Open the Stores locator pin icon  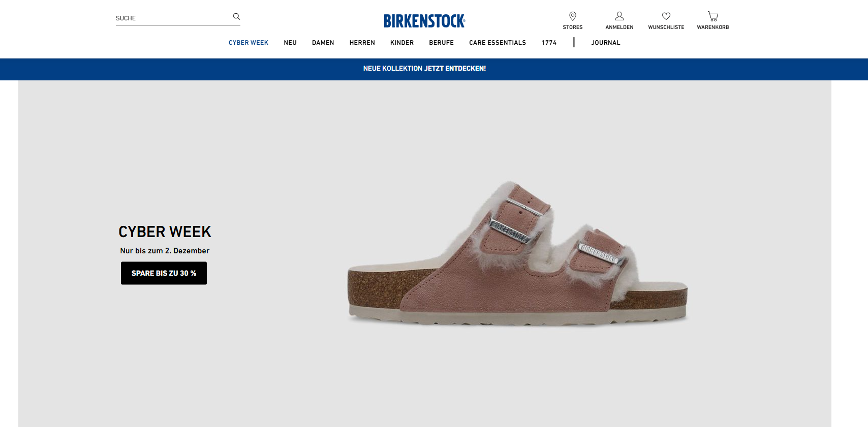point(572,16)
